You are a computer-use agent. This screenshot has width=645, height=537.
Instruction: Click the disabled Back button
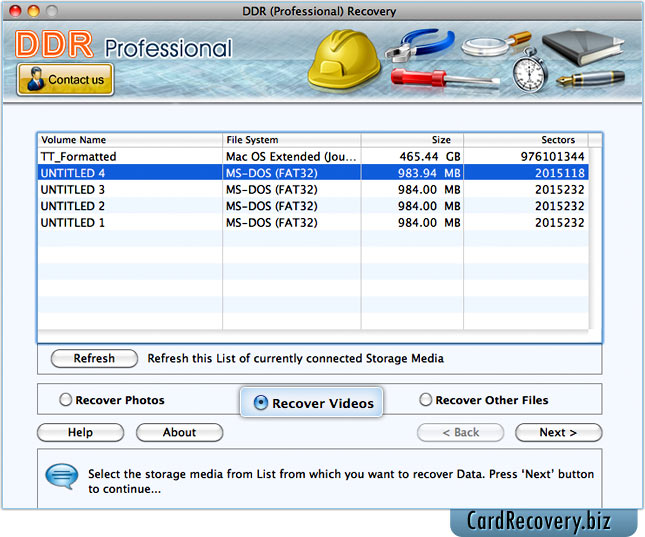point(460,432)
